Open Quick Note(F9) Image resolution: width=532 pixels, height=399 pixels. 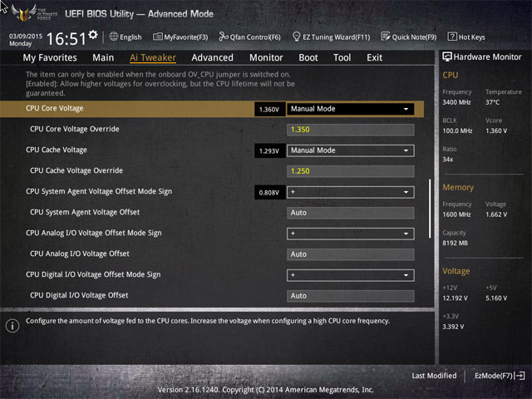point(414,37)
